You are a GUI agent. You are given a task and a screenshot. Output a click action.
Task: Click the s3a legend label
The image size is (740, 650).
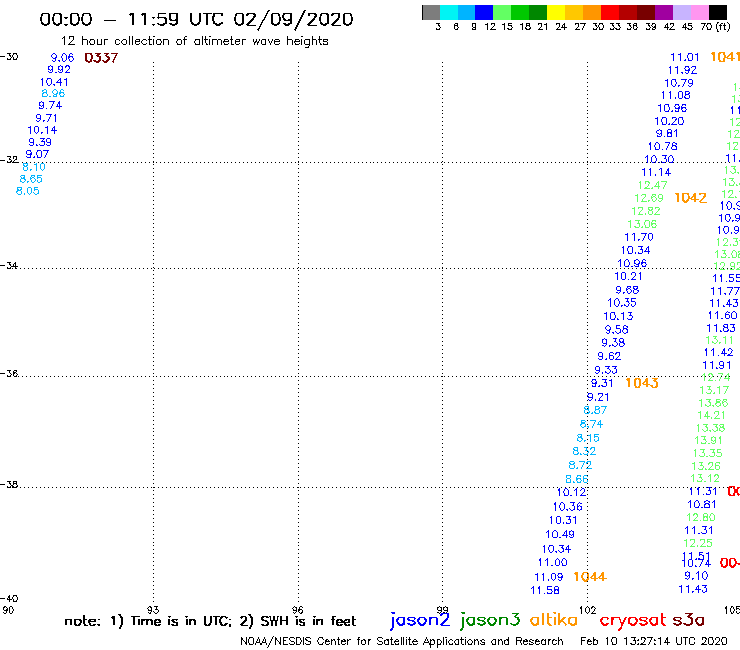click(x=688, y=620)
